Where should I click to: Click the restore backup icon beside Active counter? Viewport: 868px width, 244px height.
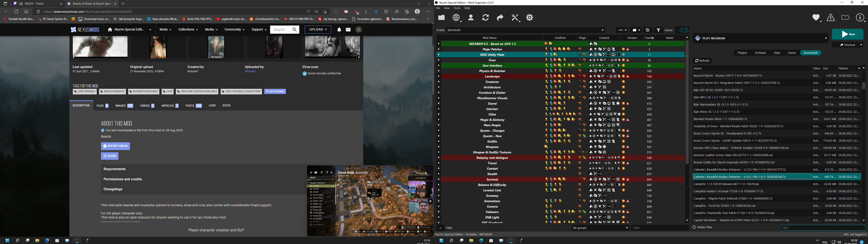[x=648, y=30]
